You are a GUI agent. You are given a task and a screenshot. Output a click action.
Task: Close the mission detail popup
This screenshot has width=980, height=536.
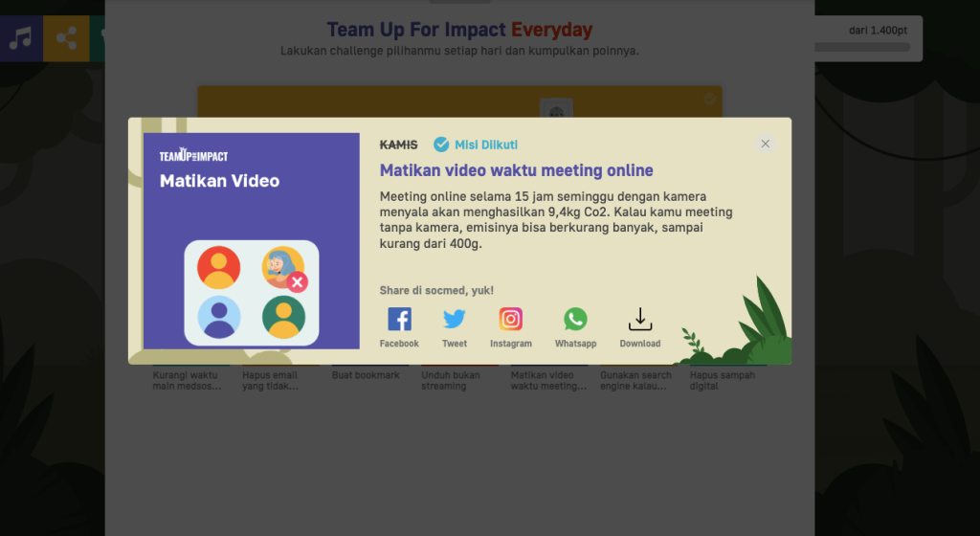pos(765,144)
